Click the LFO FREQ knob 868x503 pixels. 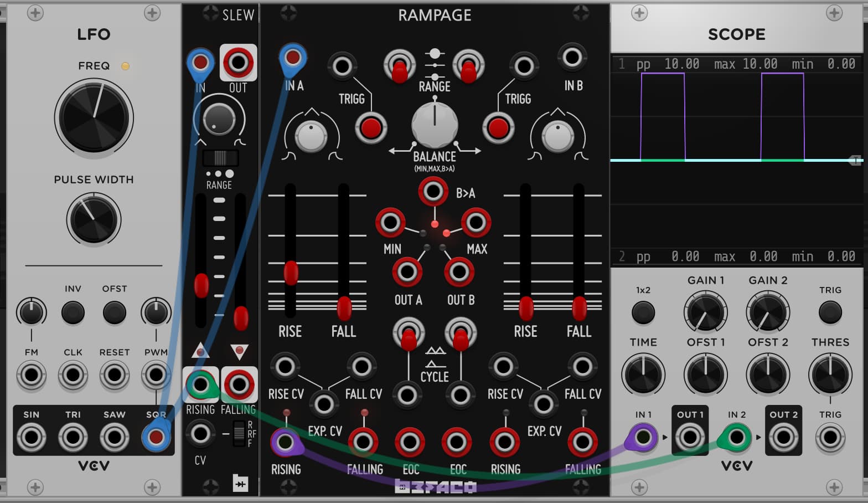pyautogui.click(x=94, y=117)
